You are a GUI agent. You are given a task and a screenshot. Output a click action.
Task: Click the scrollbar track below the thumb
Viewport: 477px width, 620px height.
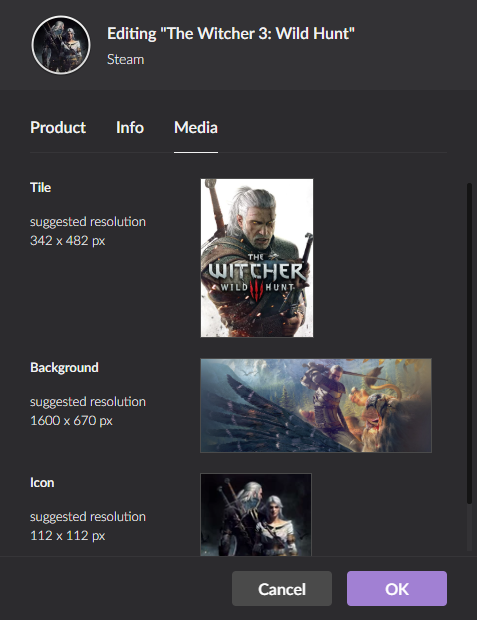click(x=469, y=528)
